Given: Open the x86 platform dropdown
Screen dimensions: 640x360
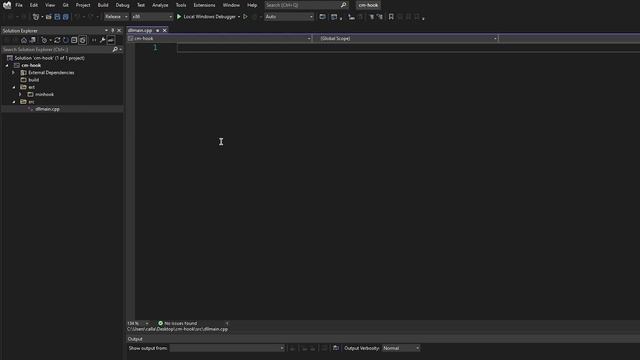Looking at the screenshot, I should (x=152, y=17).
